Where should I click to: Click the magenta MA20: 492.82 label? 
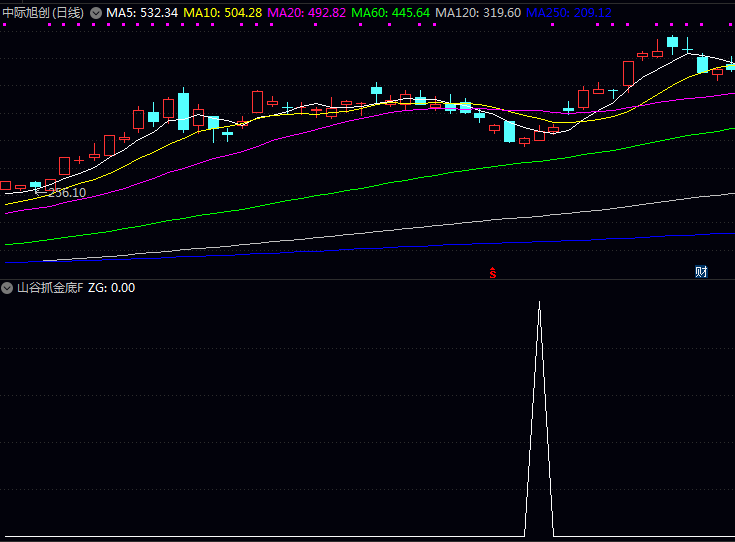click(x=306, y=12)
